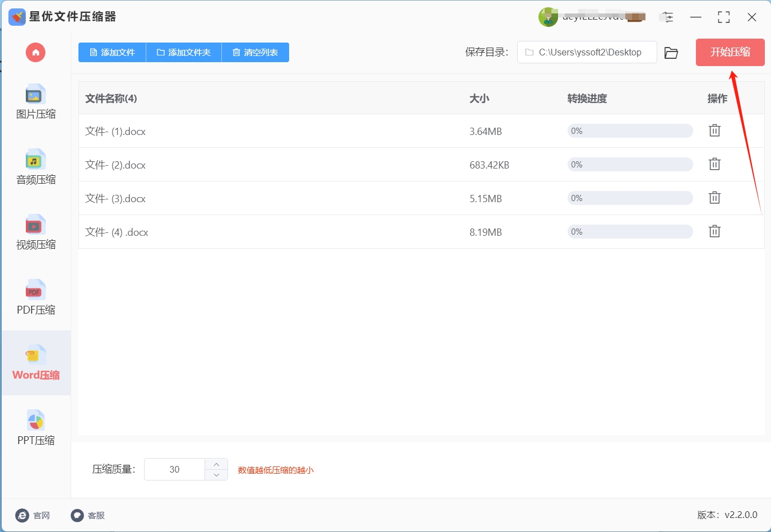
Task: Click the 转换进度 column header
Action: pyautogui.click(x=587, y=99)
